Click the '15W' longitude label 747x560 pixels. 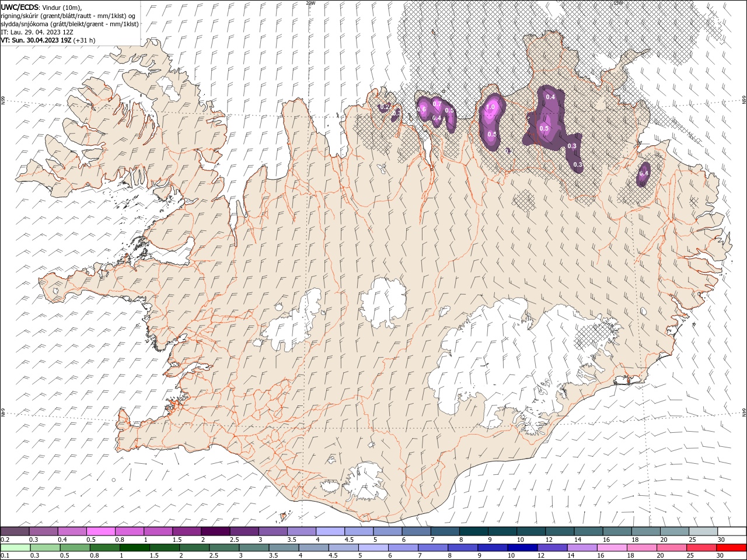pyautogui.click(x=618, y=3)
